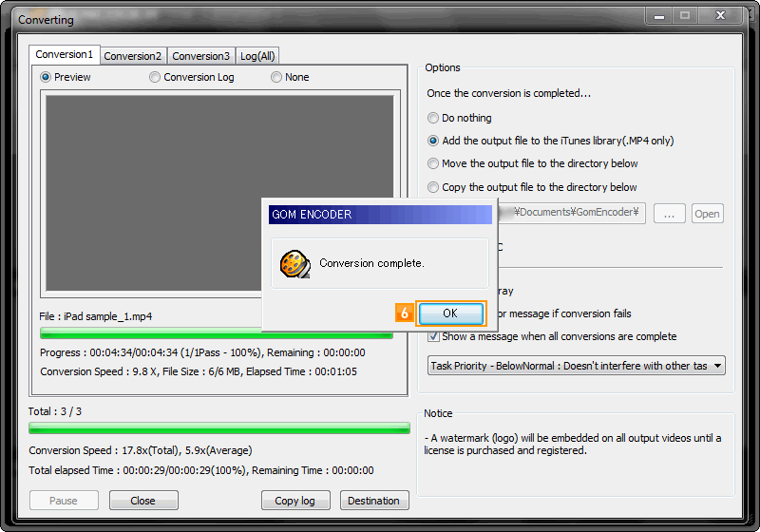Click the GOM ENCODER dialog title bar
760x532 pixels.
[381, 215]
